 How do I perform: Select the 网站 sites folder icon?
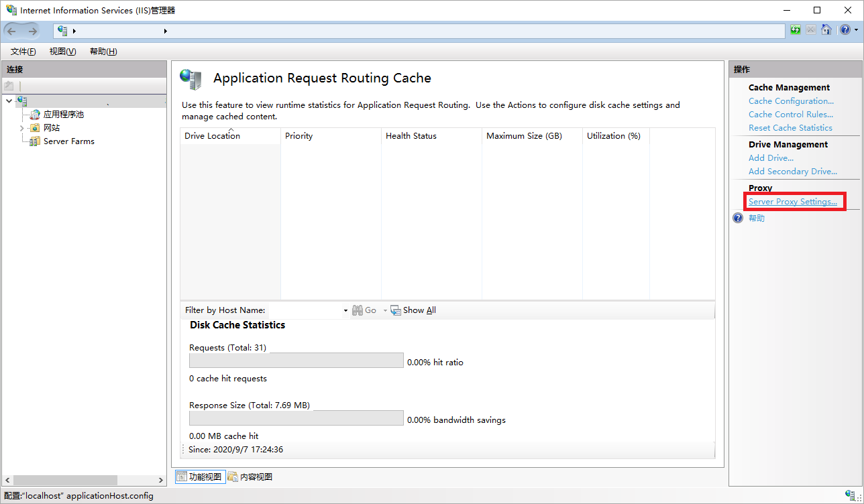coord(35,128)
